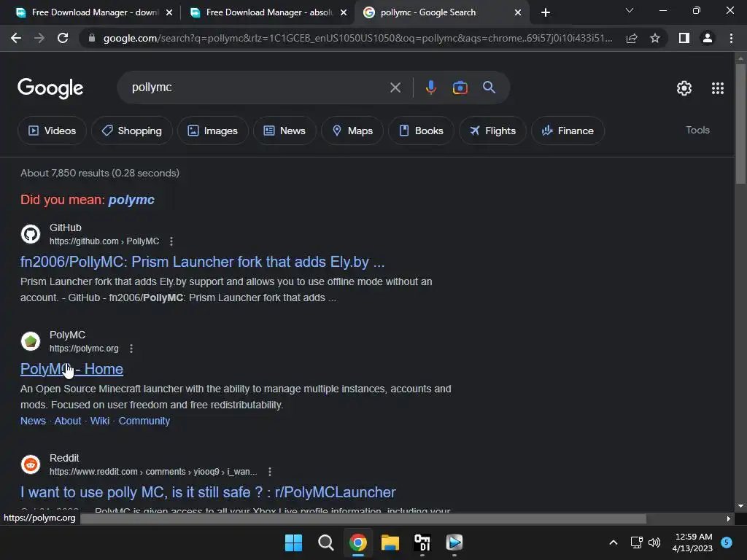Bookmark this page with star icon
The width and height of the screenshot is (747, 560).
[655, 38]
